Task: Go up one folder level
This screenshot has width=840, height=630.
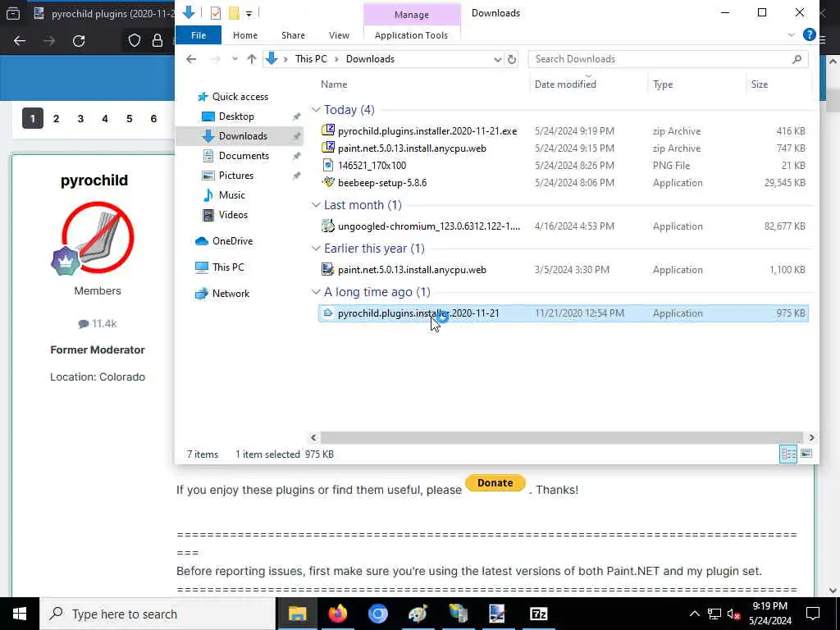Action: click(x=251, y=59)
